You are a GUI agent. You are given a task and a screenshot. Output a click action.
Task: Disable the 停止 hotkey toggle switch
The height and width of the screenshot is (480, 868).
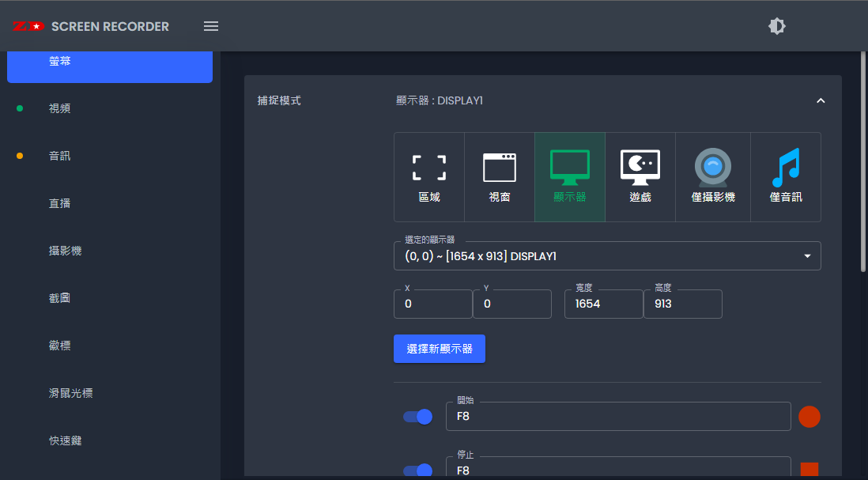tap(418, 471)
